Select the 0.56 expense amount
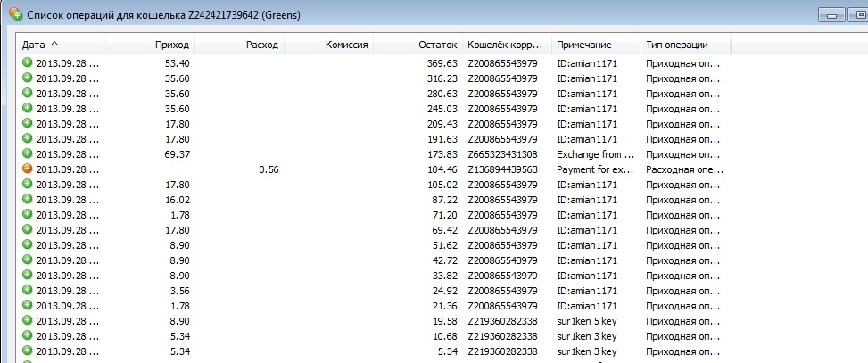The height and width of the screenshot is (363, 868). coord(269,169)
